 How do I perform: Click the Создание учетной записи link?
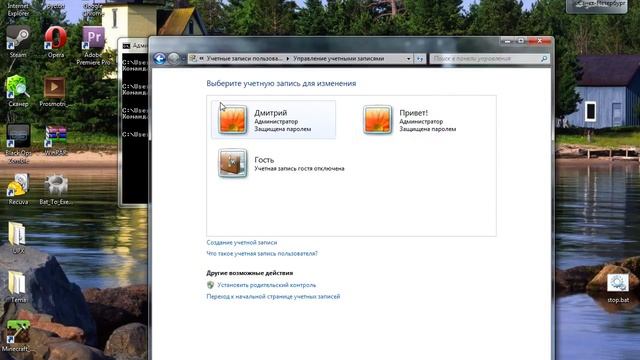(x=242, y=242)
